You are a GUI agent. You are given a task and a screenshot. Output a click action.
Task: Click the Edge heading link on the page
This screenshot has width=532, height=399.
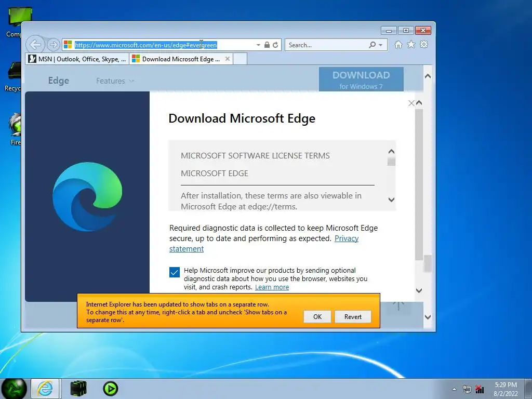58,81
